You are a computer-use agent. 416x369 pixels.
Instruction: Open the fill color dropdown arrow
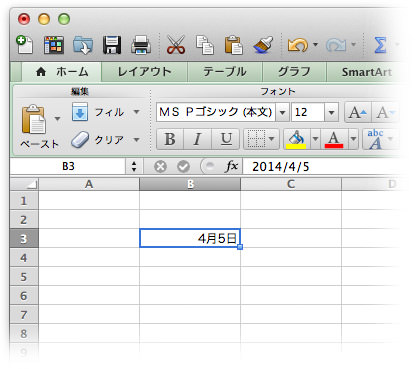(315, 139)
